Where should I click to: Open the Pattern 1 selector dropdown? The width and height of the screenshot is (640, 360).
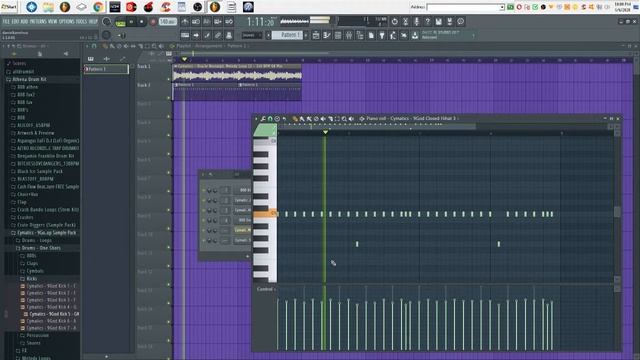[x=288, y=36]
